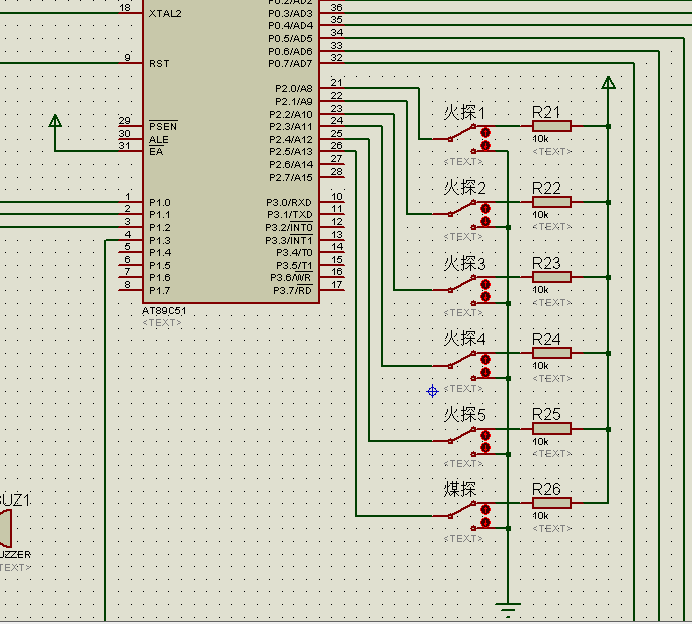Screen dimensions: 692x624
Task: Click the down-arrow actuator on switch 火探2
Action: pyautogui.click(x=485, y=221)
